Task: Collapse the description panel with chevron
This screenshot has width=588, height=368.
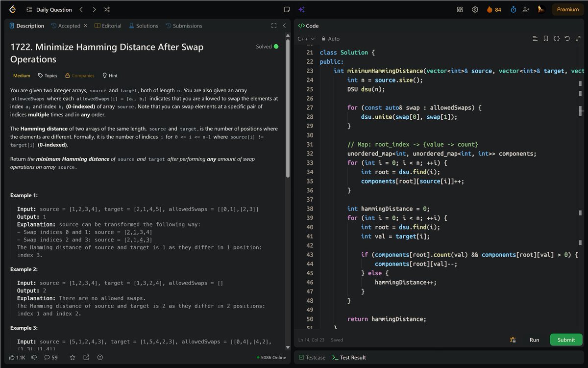Action: pos(285,26)
